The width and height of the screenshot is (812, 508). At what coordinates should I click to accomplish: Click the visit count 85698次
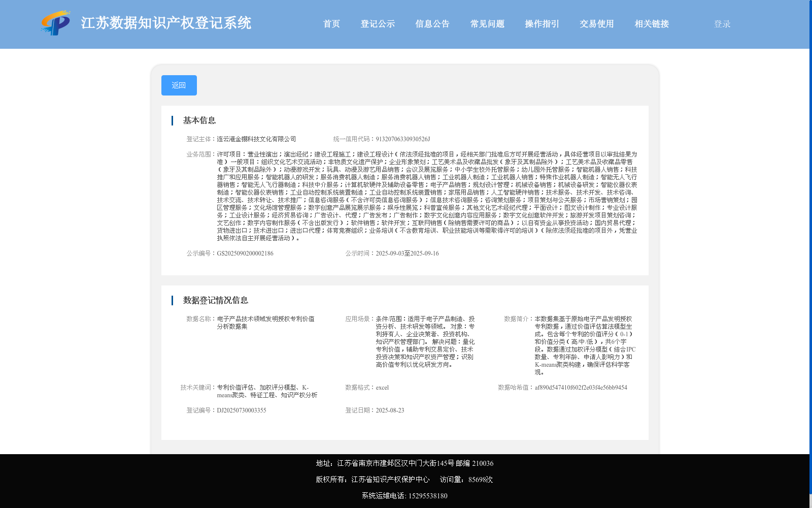coord(481,480)
